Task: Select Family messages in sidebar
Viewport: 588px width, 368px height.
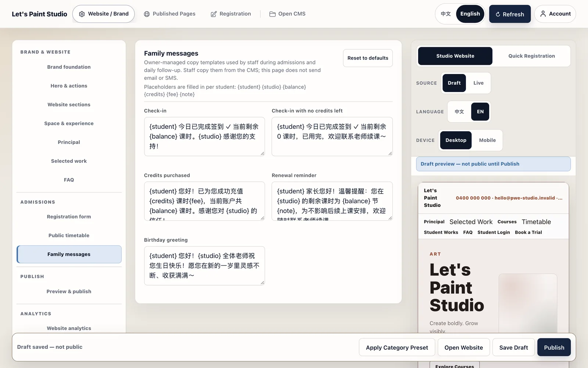Action: (x=69, y=254)
